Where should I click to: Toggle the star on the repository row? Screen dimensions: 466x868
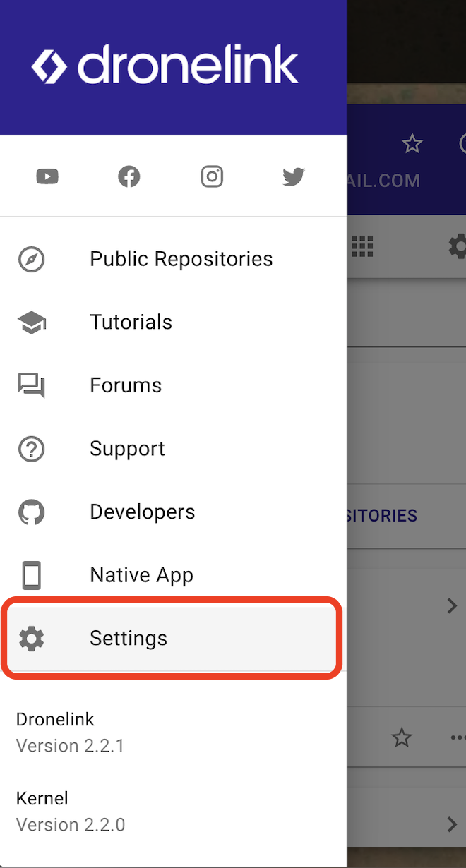point(402,738)
